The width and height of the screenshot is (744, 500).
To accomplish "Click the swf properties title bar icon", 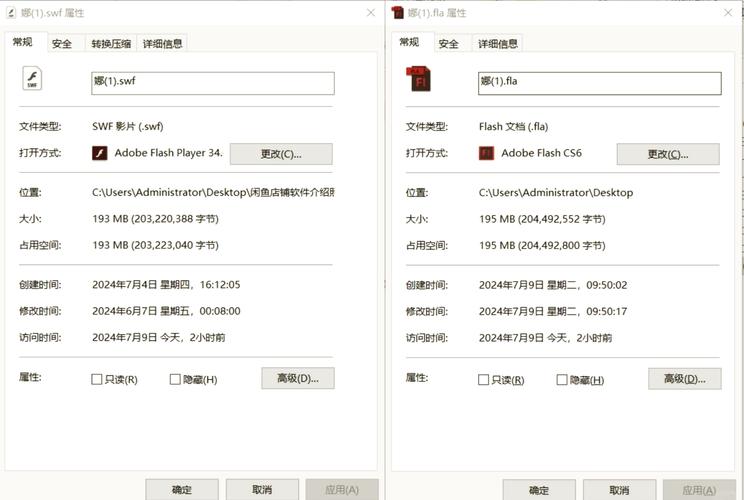I will 11,13.
